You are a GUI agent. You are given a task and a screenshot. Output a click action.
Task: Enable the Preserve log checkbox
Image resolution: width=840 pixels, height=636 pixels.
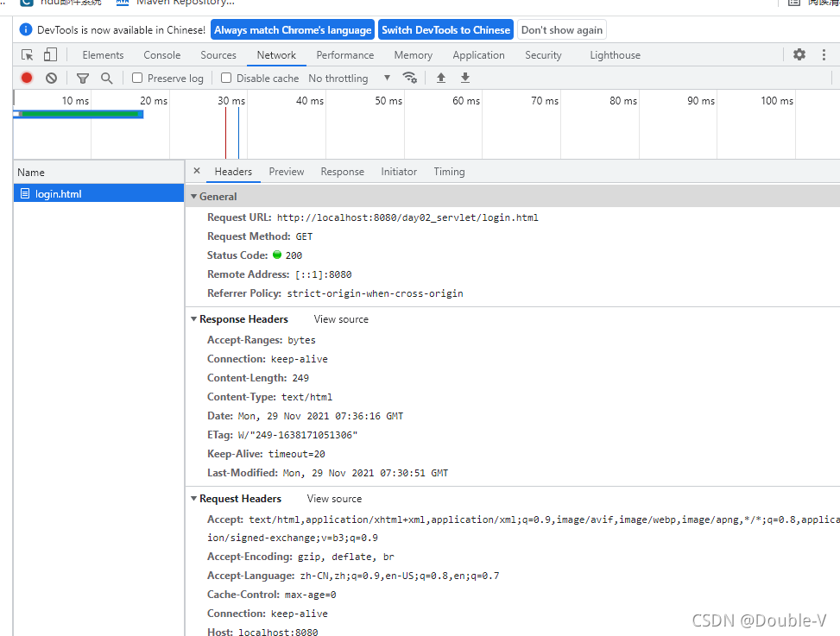coord(137,78)
